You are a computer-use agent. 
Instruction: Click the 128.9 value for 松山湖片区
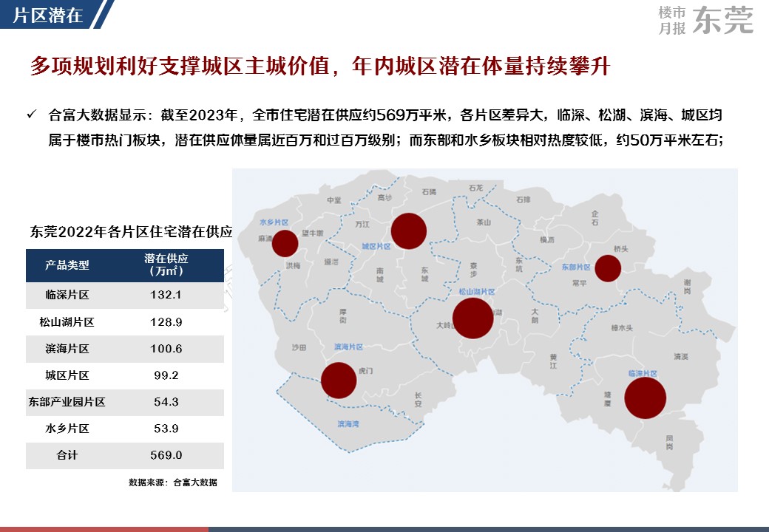click(x=167, y=322)
